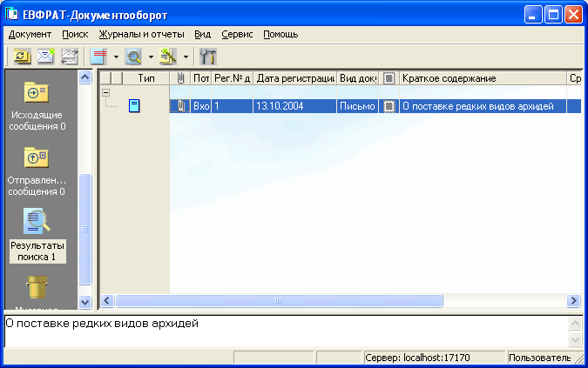Select the blue document icon in row
Viewport: 588px width, 368px height.
134,106
